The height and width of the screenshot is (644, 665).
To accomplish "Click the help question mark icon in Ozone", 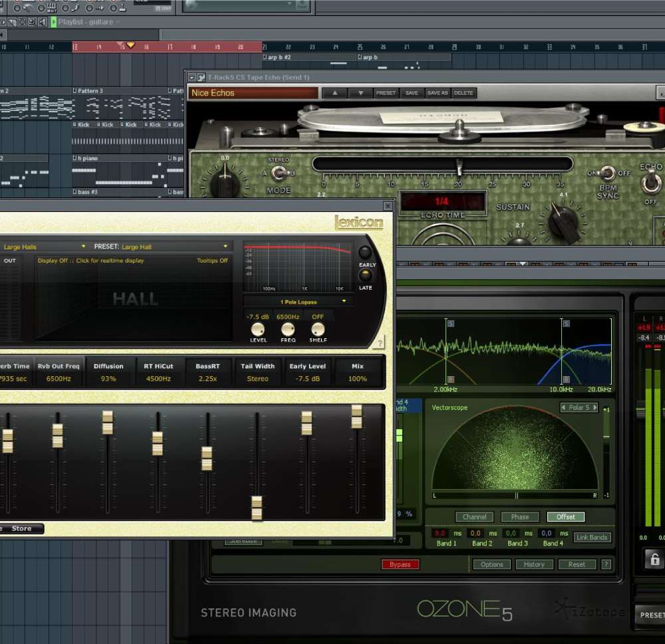I will pos(606,564).
